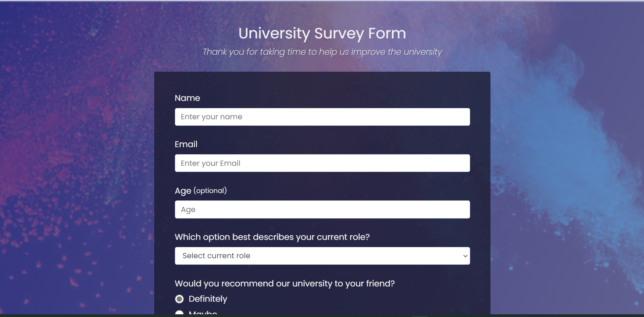This screenshot has height=317, width=644.
Task: Click the 'Thank you for taking time' subtitle
Action: tap(322, 52)
